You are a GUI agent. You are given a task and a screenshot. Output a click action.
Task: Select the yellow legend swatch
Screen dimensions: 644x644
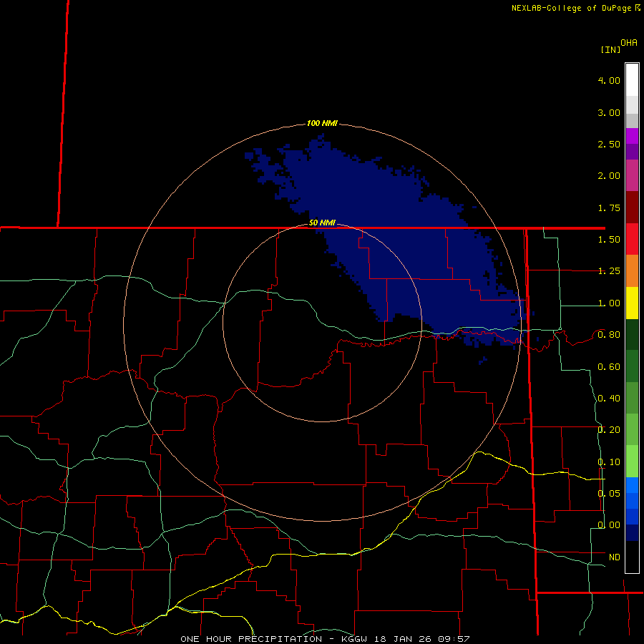(x=632, y=303)
